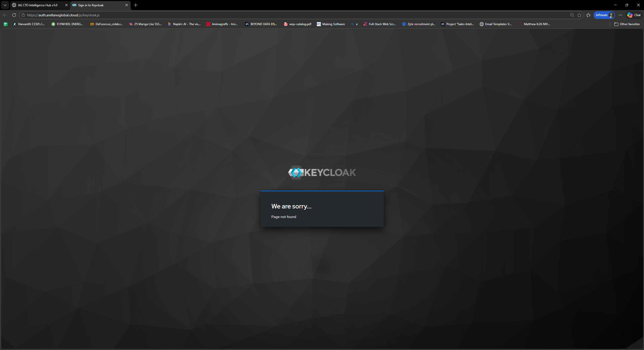Click the 'We are sorry...' heading
Viewport: 644px width, 350px height.
pyautogui.click(x=291, y=206)
